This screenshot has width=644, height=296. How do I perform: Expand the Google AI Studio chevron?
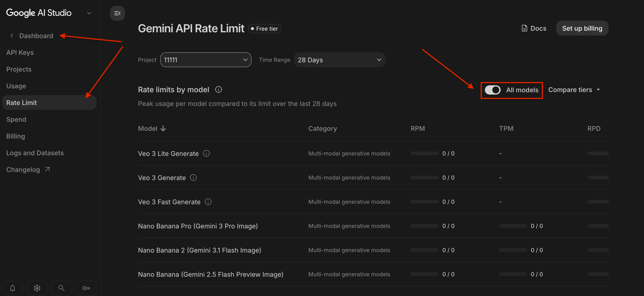[x=89, y=13]
